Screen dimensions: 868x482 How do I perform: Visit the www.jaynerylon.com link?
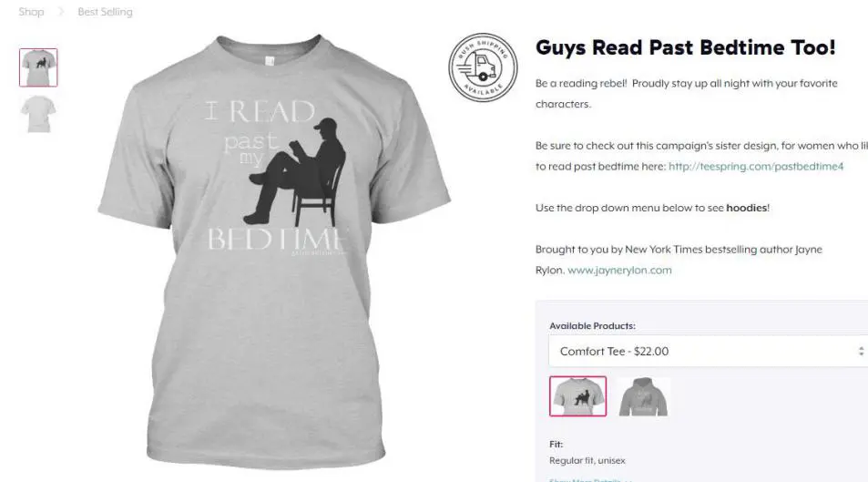click(619, 271)
